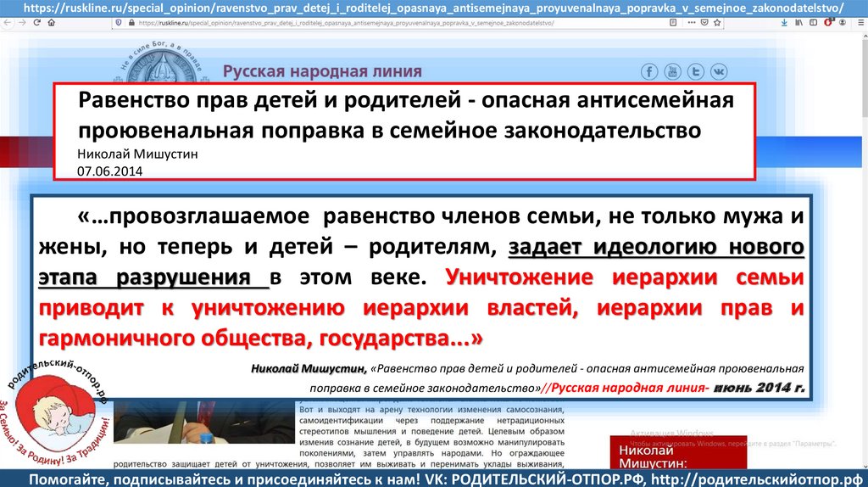This screenshot has width=868, height=487.
Task: Open the downloads panel
Action: point(784,23)
